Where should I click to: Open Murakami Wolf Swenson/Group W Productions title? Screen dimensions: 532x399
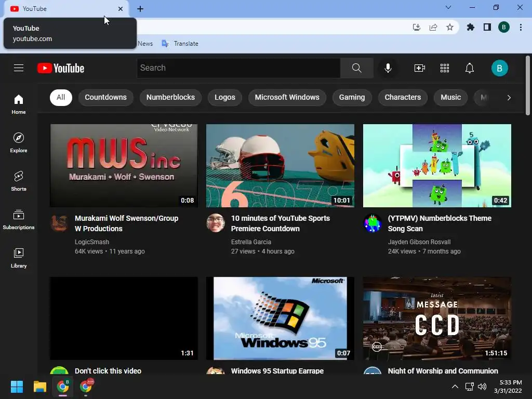pyautogui.click(x=127, y=223)
